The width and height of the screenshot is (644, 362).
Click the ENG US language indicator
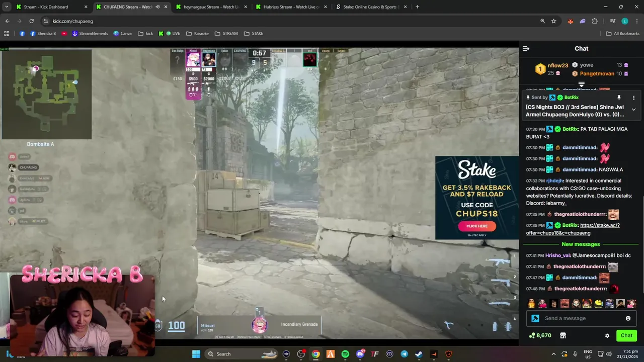(588, 354)
